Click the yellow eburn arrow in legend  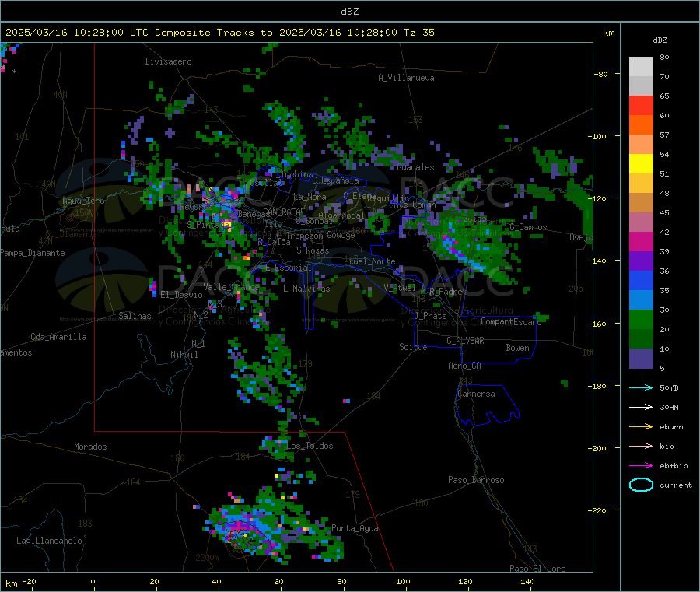641,427
